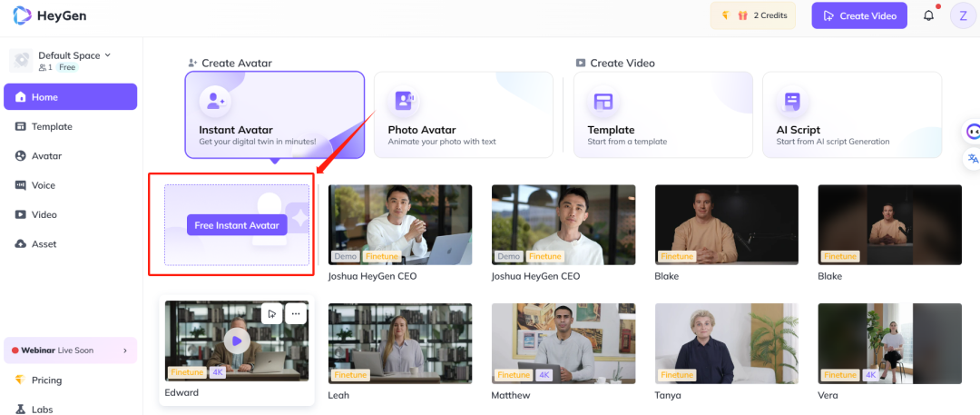The image size is (980, 415).
Task: Click the create-video icon on Edward card
Action: point(272,313)
